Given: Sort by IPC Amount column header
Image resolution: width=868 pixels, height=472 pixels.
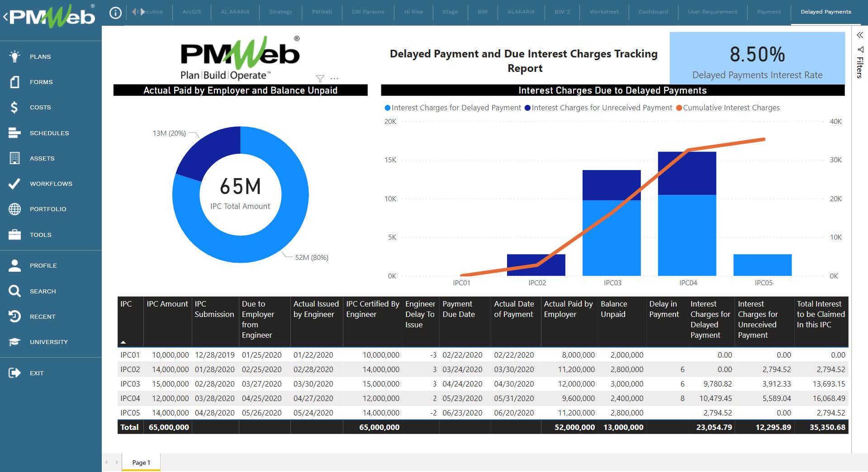Looking at the screenshot, I should (167, 304).
